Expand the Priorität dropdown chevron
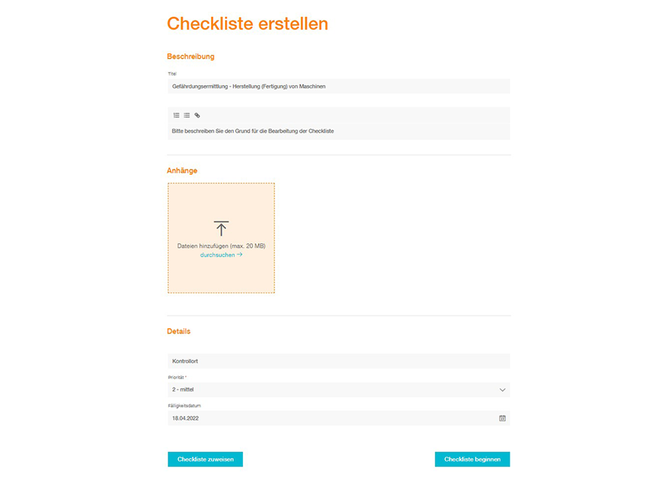This screenshot has width=650, height=488. pos(502,390)
